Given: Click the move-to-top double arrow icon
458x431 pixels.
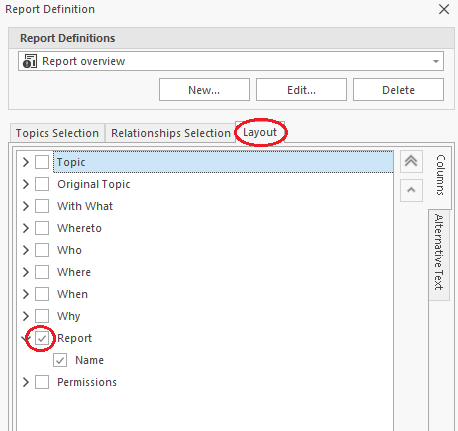Looking at the screenshot, I should point(411,161).
